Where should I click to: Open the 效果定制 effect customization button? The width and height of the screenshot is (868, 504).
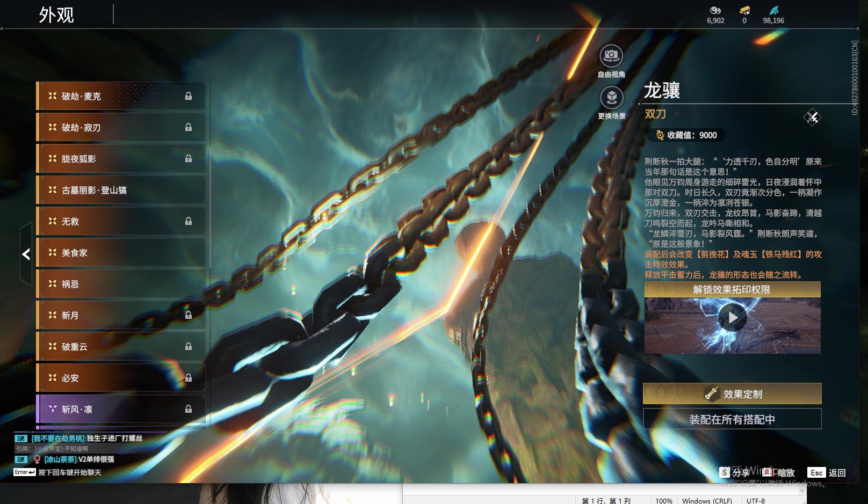[x=732, y=394]
